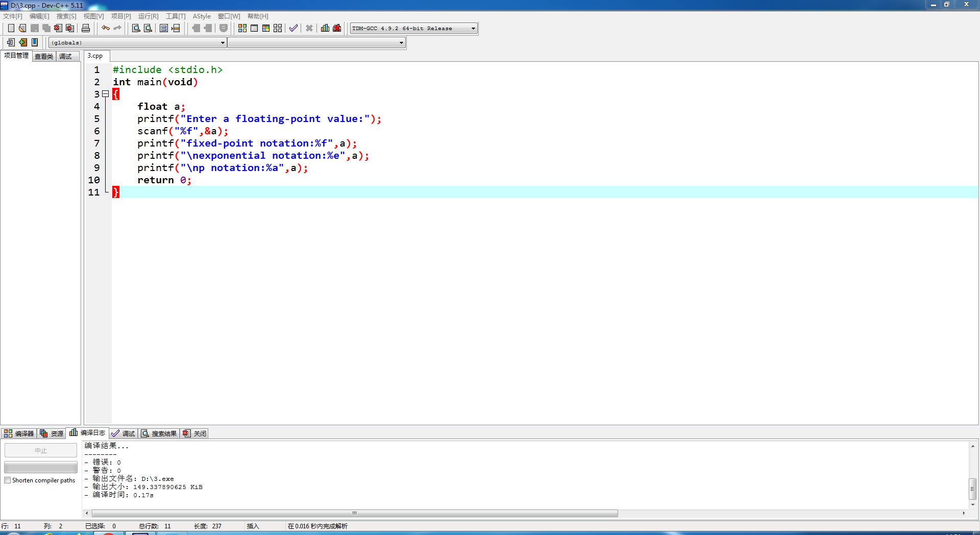Open the (globals) scope dropdown
Screen dimensions: 980x535
coord(137,43)
